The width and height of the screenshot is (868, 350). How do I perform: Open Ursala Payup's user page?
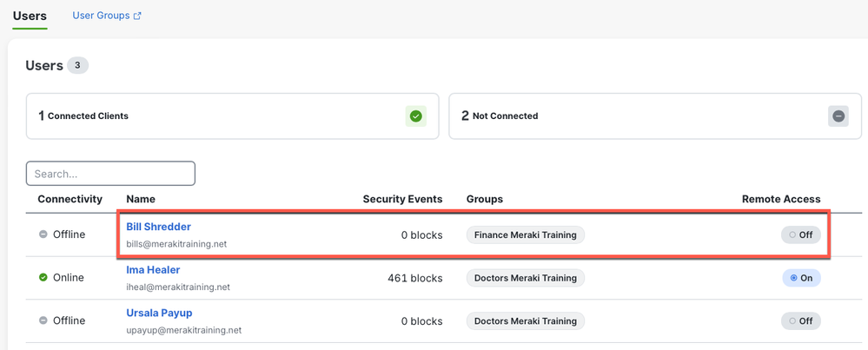click(x=159, y=313)
